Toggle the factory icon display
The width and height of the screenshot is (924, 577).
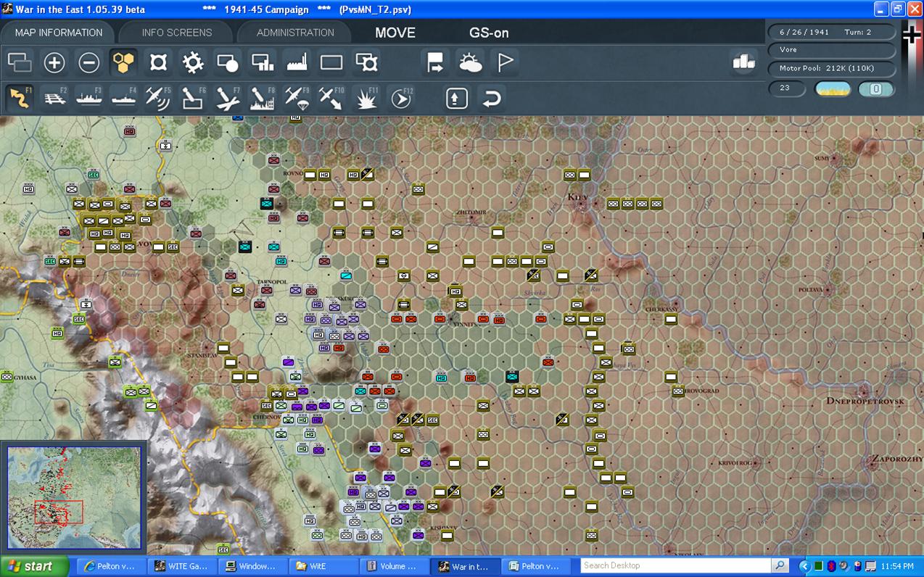[297, 63]
